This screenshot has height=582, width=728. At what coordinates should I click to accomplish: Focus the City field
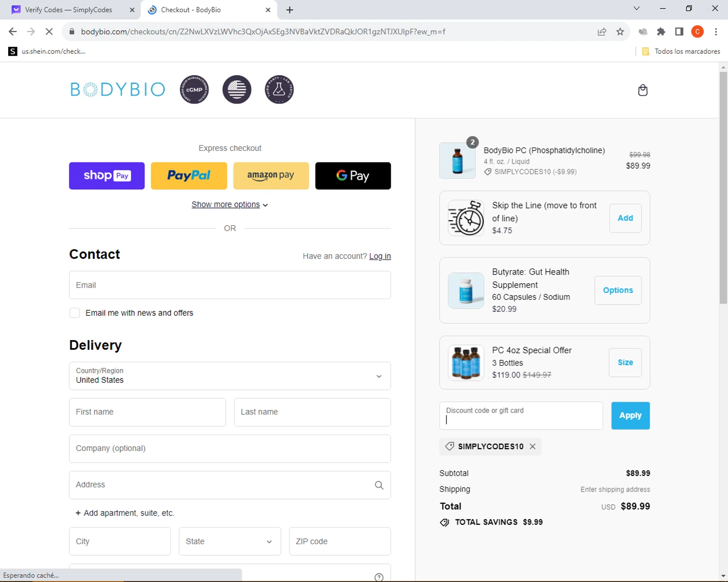click(x=120, y=541)
